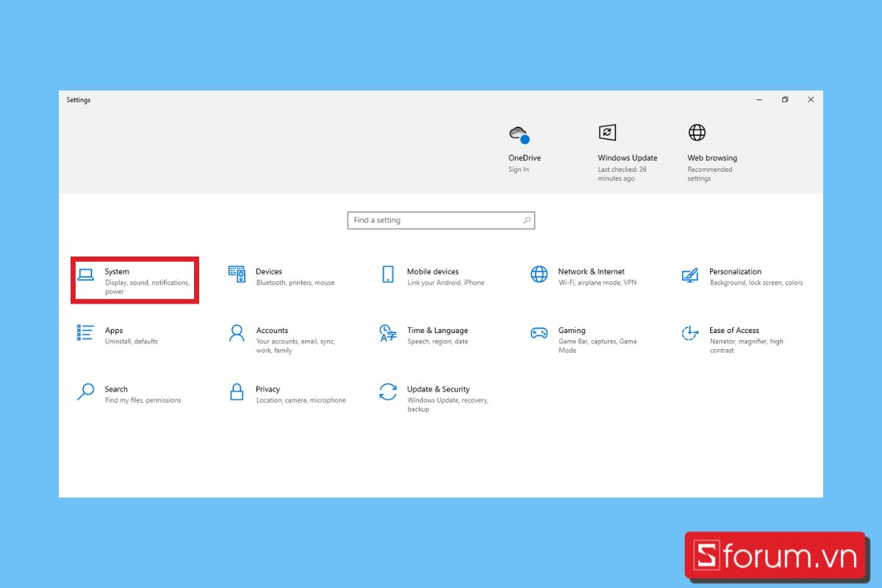Click the Windows Update header icon

click(x=607, y=132)
